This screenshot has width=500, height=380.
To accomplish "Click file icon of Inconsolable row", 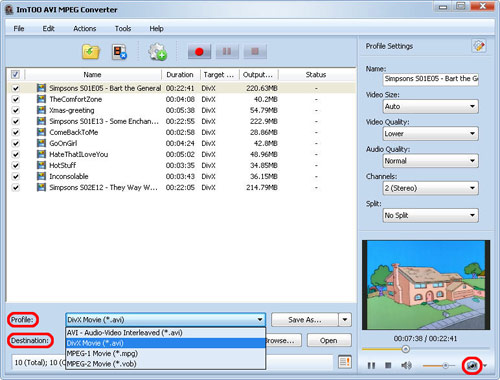I will [41, 176].
